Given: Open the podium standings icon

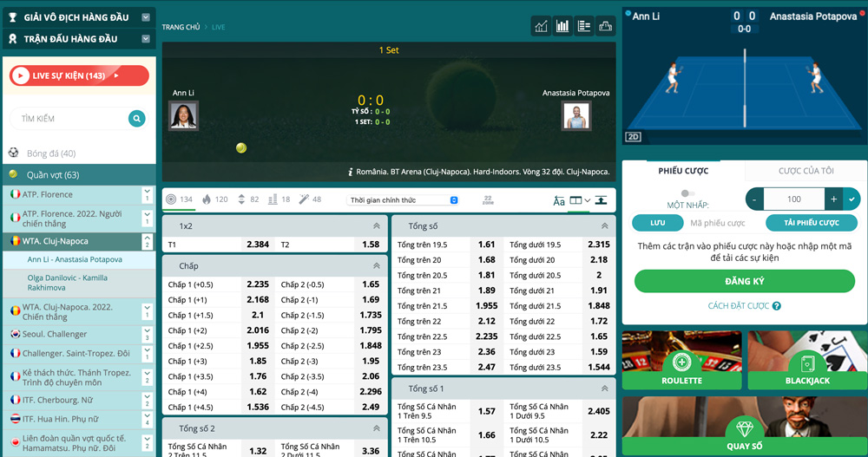Looking at the screenshot, I should [606, 26].
